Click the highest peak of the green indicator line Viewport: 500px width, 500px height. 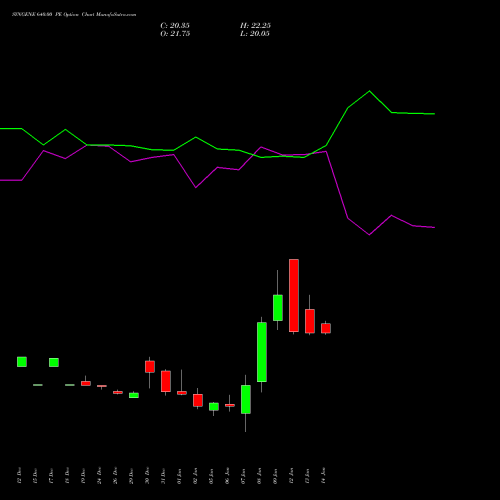point(369,91)
